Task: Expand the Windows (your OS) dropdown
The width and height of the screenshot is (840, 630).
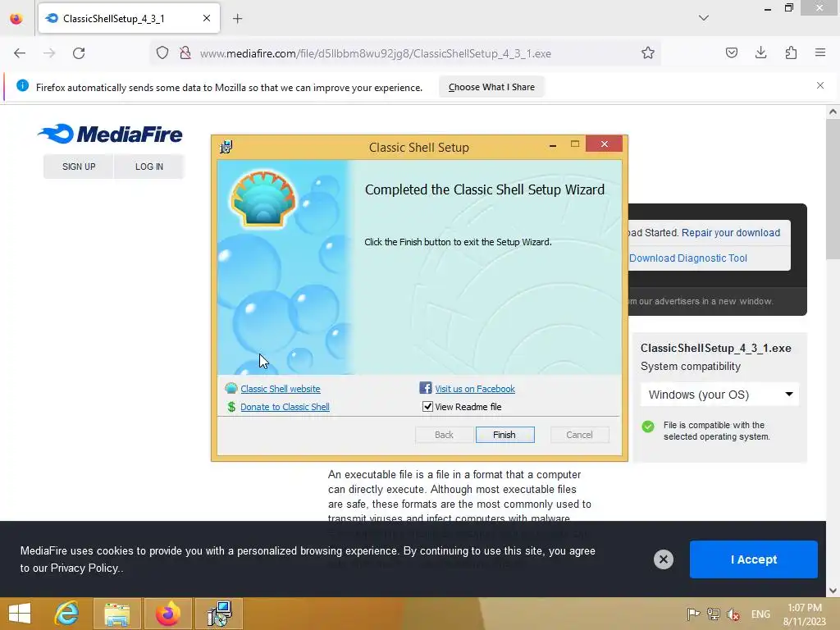Action: point(719,395)
